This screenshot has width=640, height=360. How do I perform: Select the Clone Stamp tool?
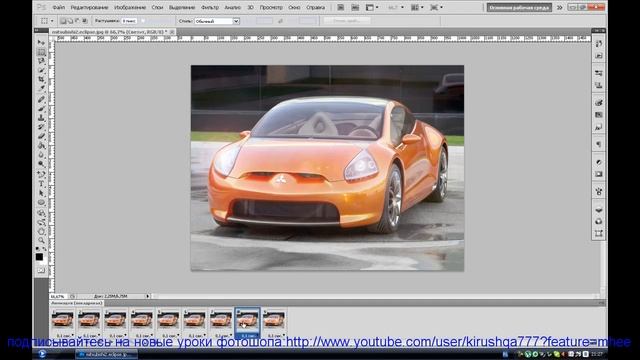(41, 118)
